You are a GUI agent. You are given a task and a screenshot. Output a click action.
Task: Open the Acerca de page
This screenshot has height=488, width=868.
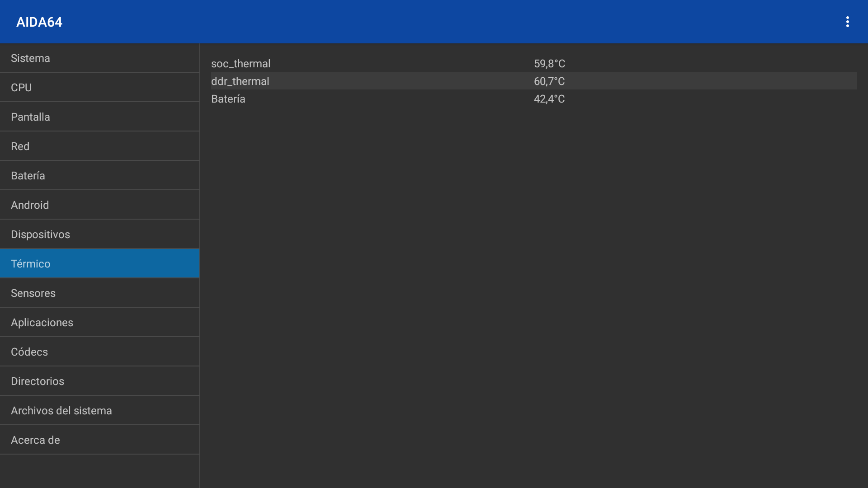pos(99,440)
